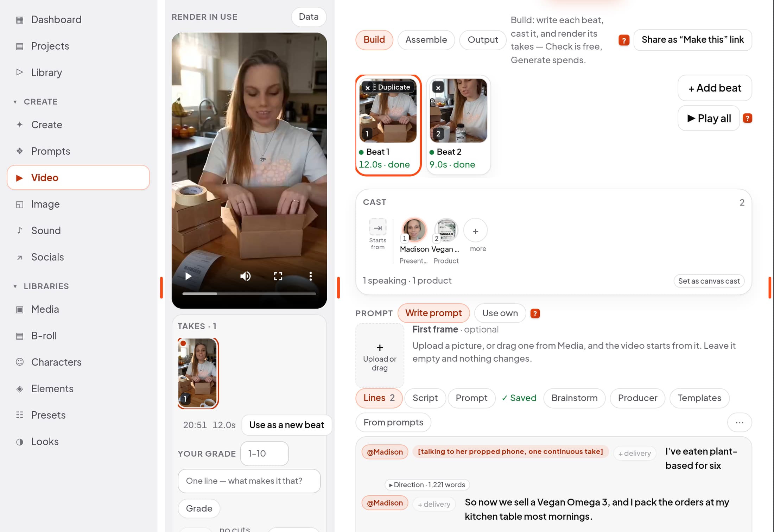774x532 pixels.
Task: Open the ellipsis menu near From prompts
Action: 740,422
